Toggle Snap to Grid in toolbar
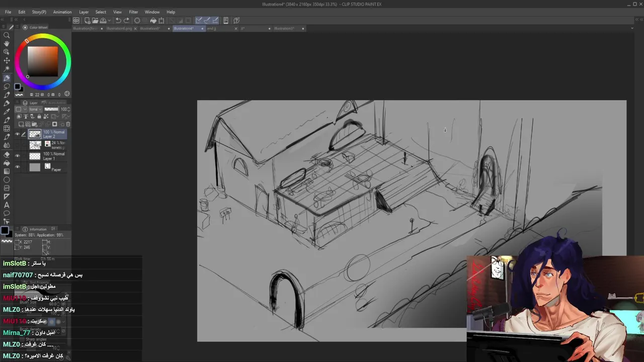 [x=215, y=21]
